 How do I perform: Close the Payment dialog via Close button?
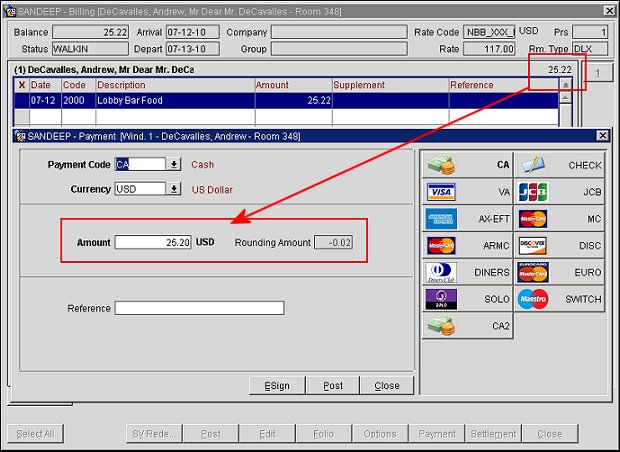(x=387, y=385)
